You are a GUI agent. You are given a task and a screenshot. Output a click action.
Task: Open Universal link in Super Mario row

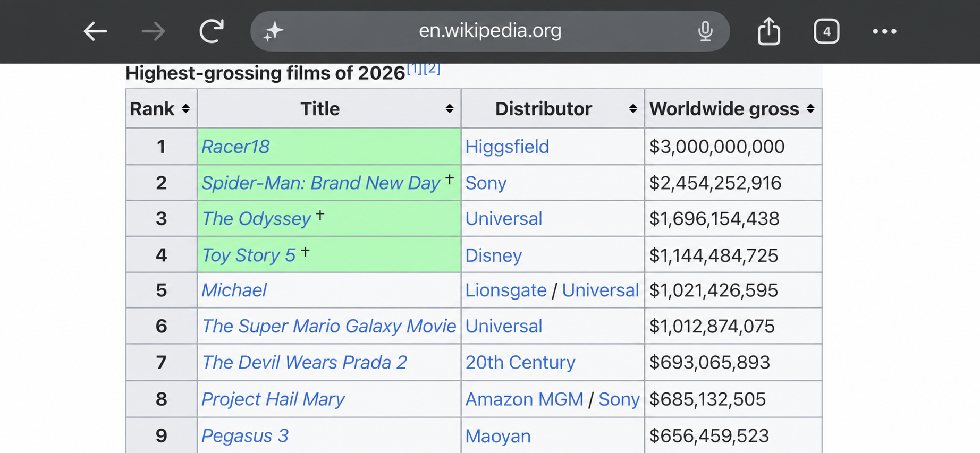[504, 326]
